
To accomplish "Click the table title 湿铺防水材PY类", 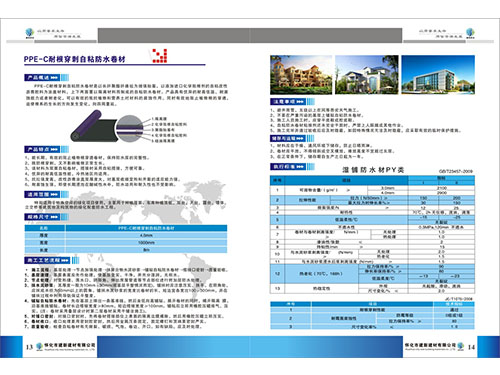I will 373,170.
